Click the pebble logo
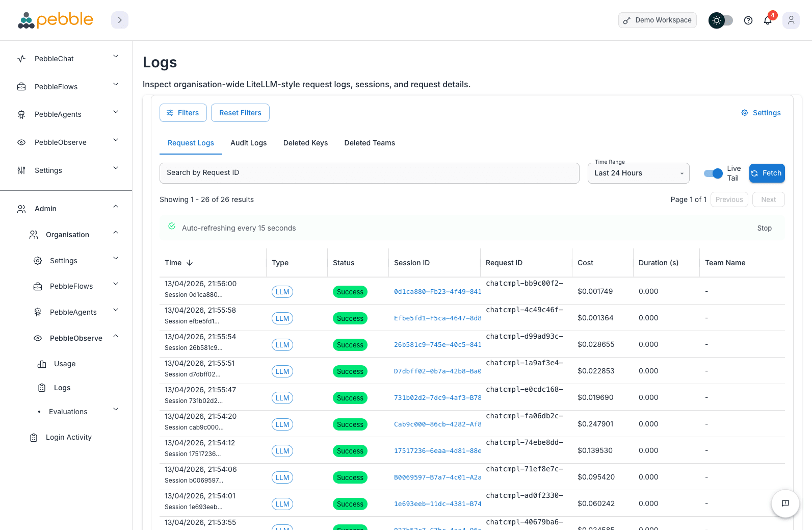812x530 pixels. pos(56,20)
